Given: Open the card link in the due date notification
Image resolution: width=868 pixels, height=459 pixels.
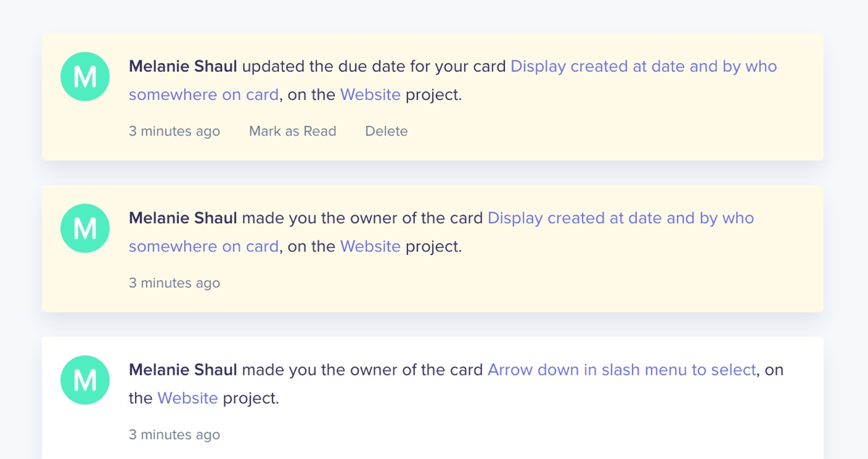Looking at the screenshot, I should (x=643, y=66).
